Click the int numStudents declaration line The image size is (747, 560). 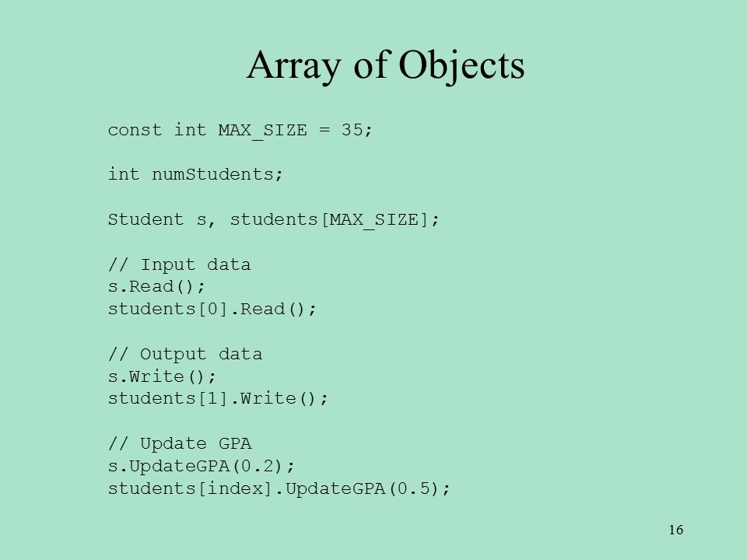tap(195, 174)
